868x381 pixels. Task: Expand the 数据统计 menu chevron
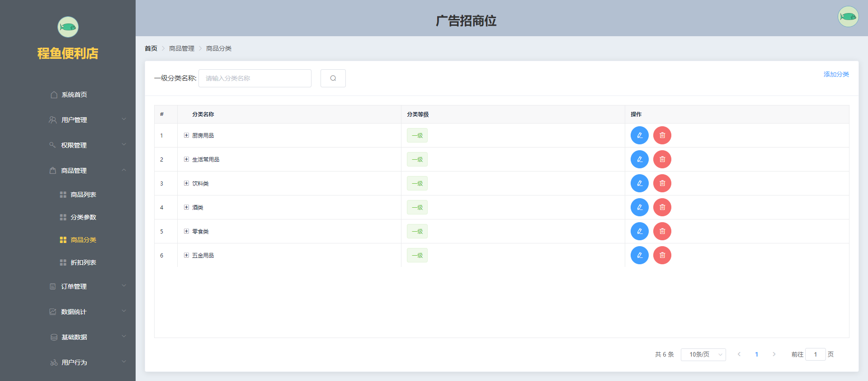click(x=124, y=311)
